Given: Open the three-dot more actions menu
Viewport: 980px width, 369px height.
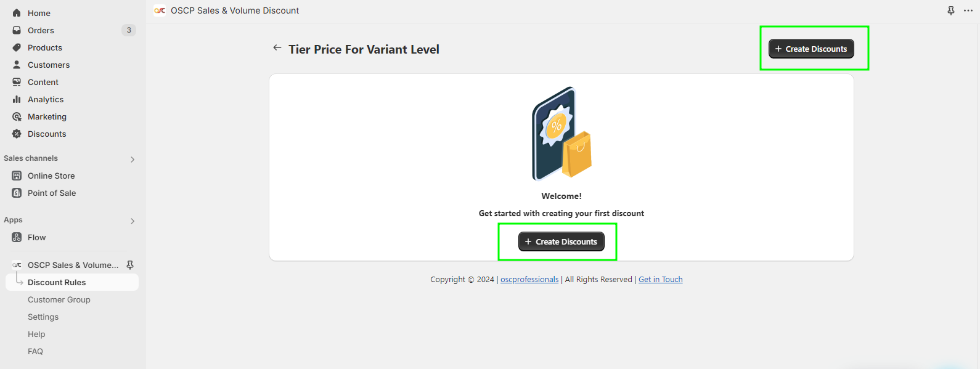Looking at the screenshot, I should click(968, 10).
